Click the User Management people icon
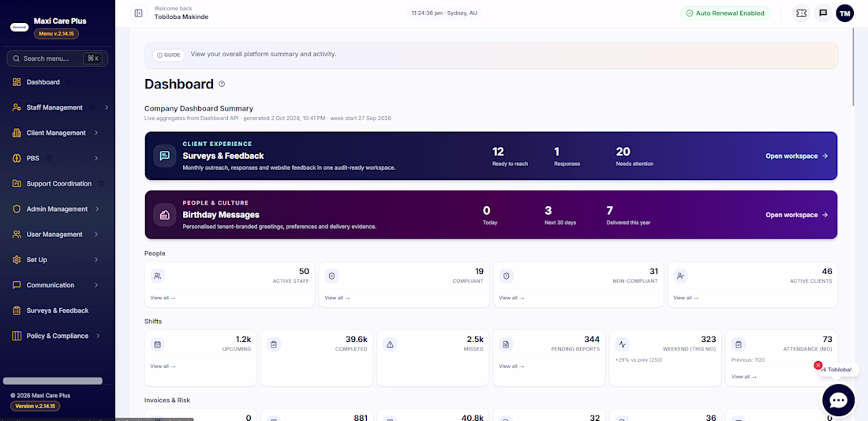The image size is (868, 421). (17, 235)
